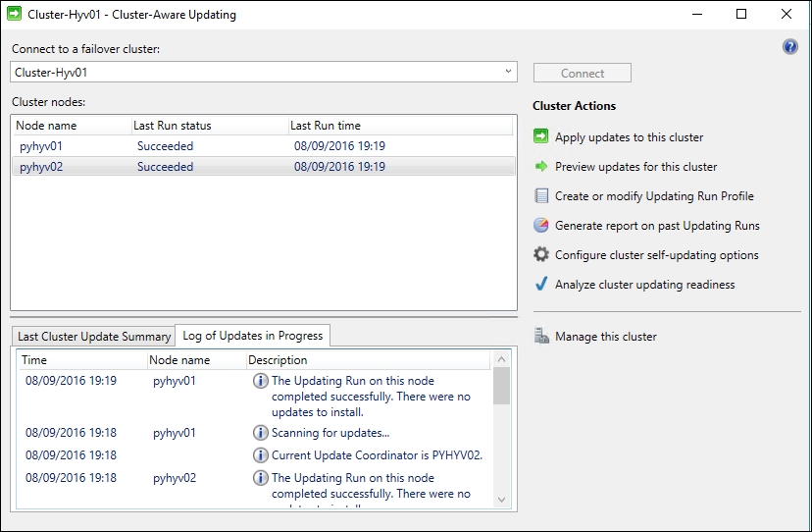
Task: Select Log of Updates in Progress tab
Action: [x=253, y=336]
